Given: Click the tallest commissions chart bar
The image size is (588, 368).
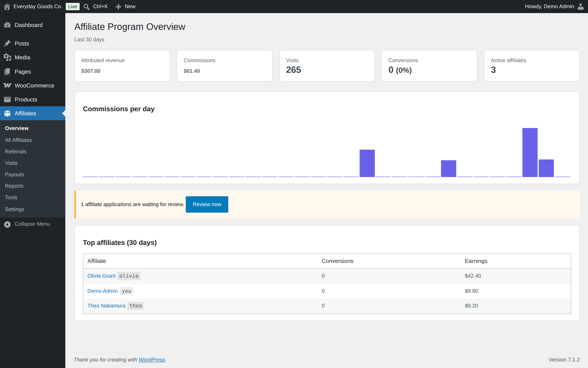Looking at the screenshot, I should pyautogui.click(x=530, y=152).
